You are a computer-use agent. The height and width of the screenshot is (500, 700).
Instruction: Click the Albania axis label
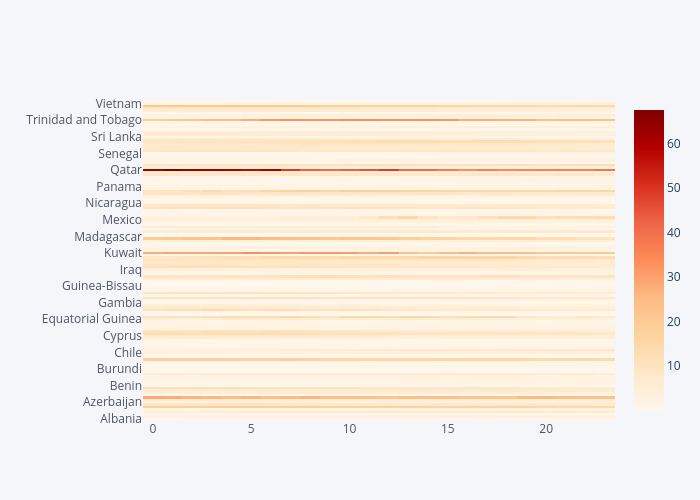click(x=120, y=419)
